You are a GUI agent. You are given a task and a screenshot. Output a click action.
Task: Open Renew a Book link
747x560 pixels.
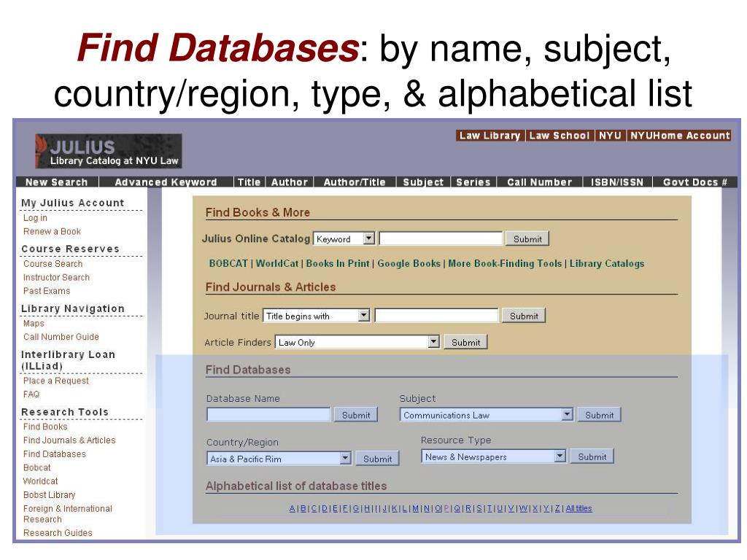(52, 231)
